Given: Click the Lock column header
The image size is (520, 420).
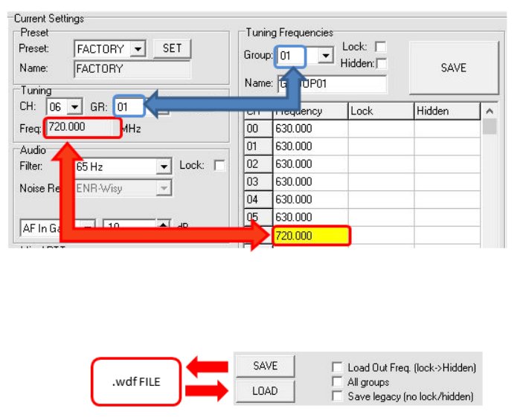Looking at the screenshot, I should tap(381, 111).
